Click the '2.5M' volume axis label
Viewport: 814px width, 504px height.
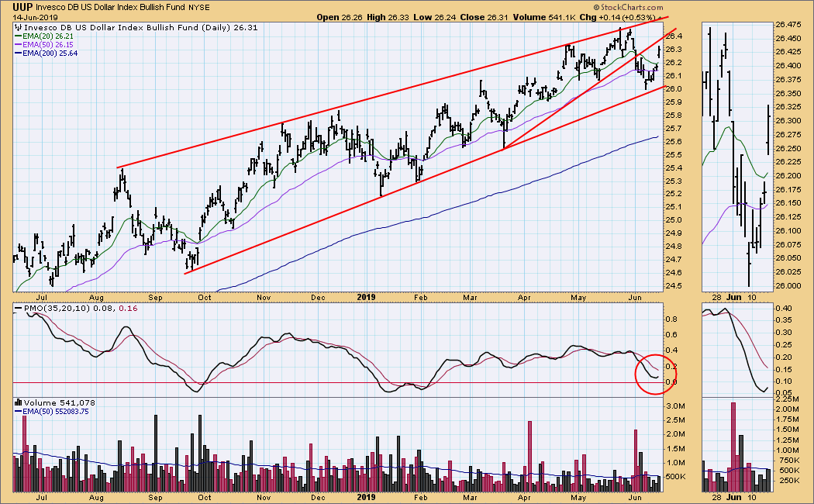click(x=675, y=420)
